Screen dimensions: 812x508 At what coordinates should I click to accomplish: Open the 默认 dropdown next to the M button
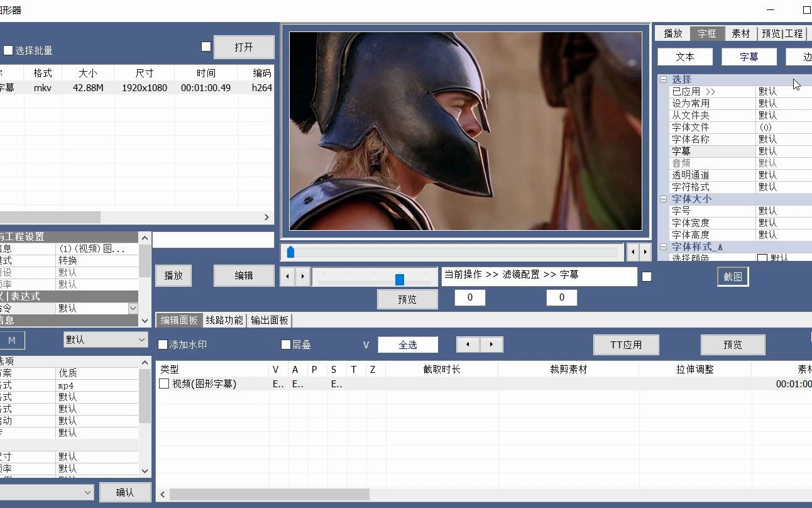coord(105,340)
